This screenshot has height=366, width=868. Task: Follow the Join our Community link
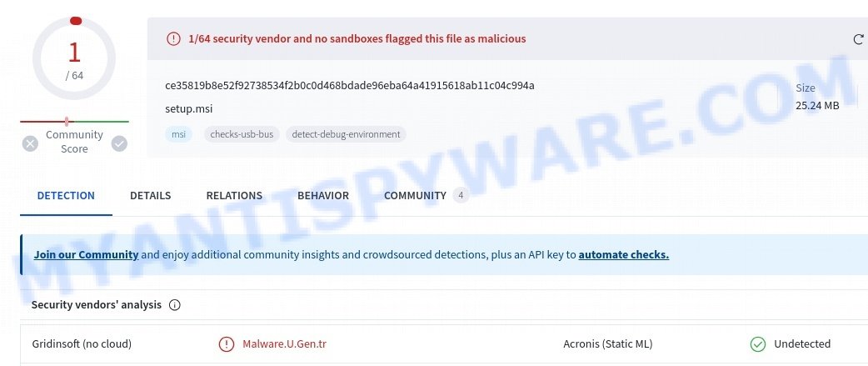coord(86,255)
